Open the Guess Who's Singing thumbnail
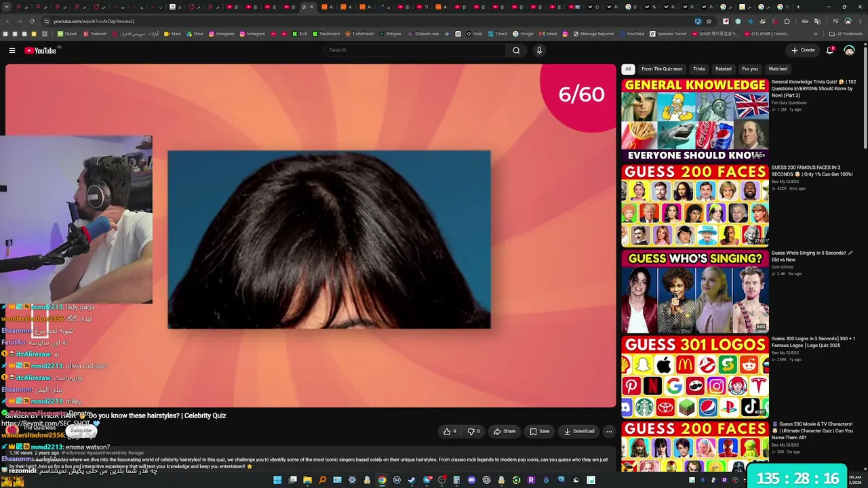The height and width of the screenshot is (488, 868). pyautogui.click(x=695, y=291)
